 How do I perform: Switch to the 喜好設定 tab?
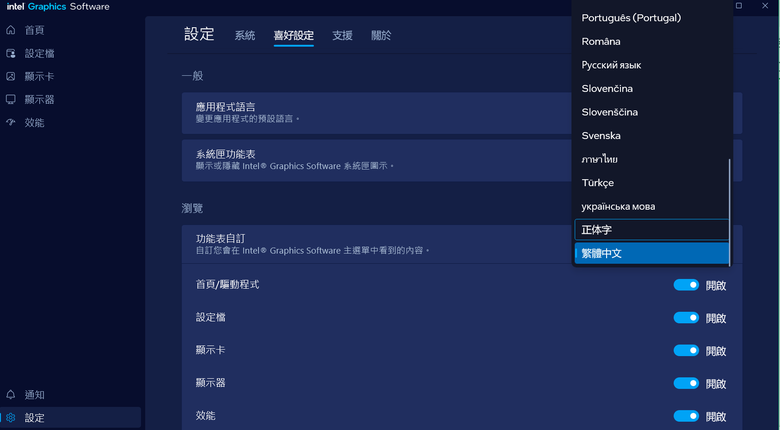click(x=293, y=35)
